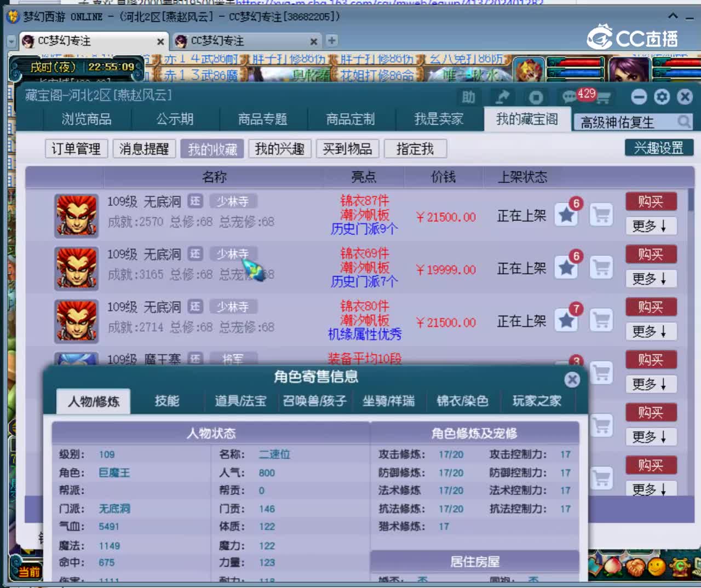Close the second CC梦幻专注 tab

[314, 42]
